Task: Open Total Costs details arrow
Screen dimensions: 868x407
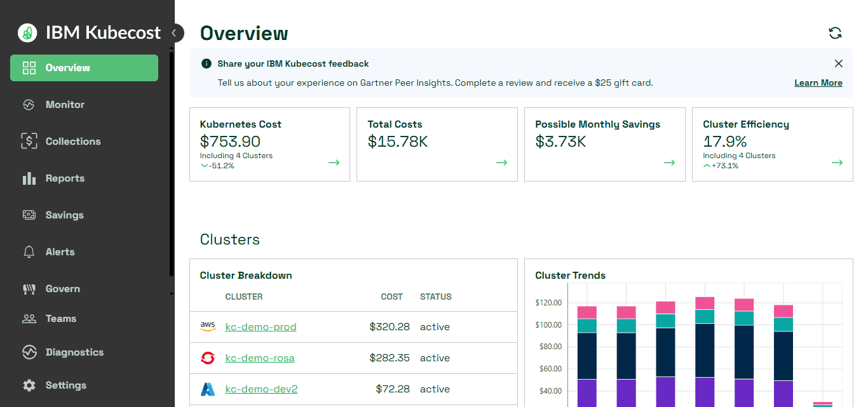Action: point(501,163)
